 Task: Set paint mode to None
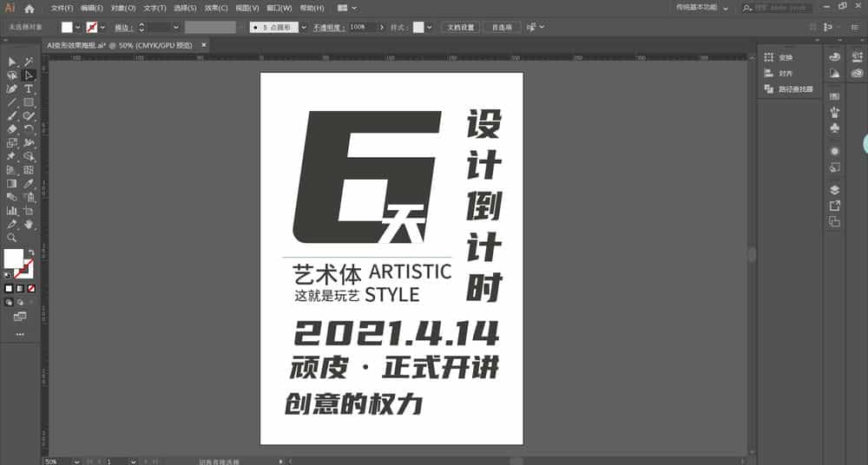point(31,288)
